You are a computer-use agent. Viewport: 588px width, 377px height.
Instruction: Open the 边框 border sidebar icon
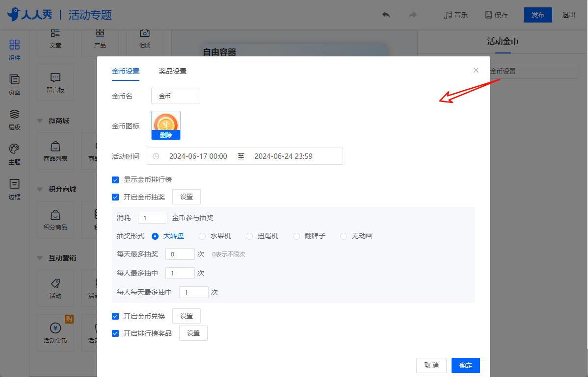coord(14,184)
